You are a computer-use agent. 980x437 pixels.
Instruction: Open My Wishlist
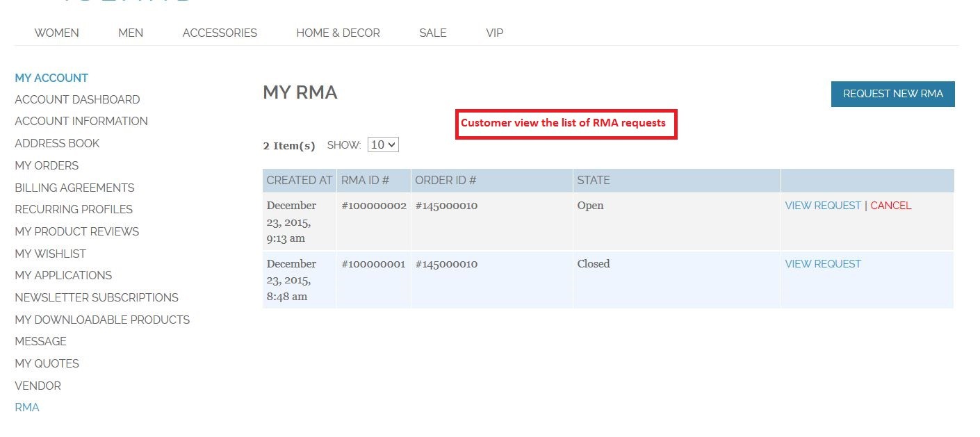point(50,254)
